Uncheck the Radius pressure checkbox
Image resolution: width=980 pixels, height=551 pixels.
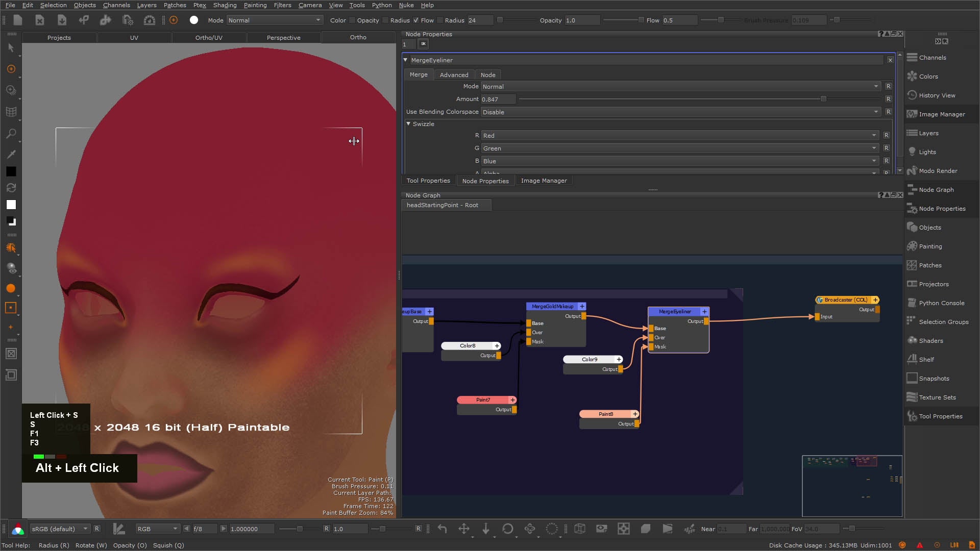coord(416,20)
